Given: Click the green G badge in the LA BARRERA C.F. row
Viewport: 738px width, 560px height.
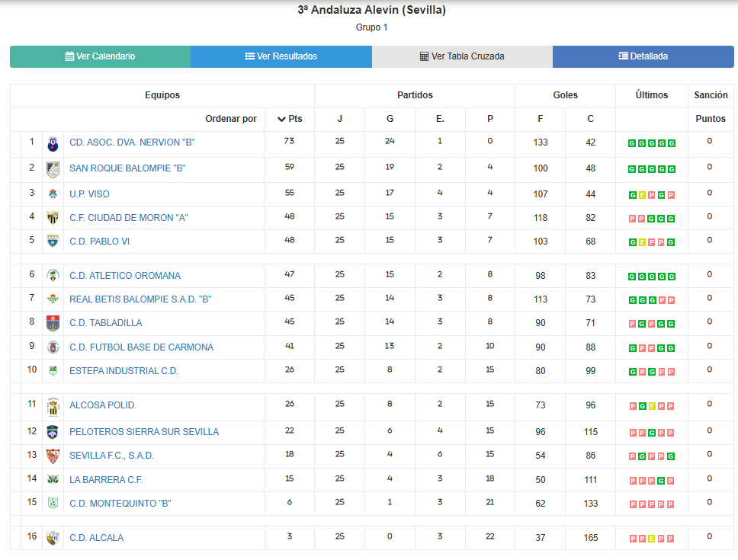Looking at the screenshot, I should tap(661, 481).
